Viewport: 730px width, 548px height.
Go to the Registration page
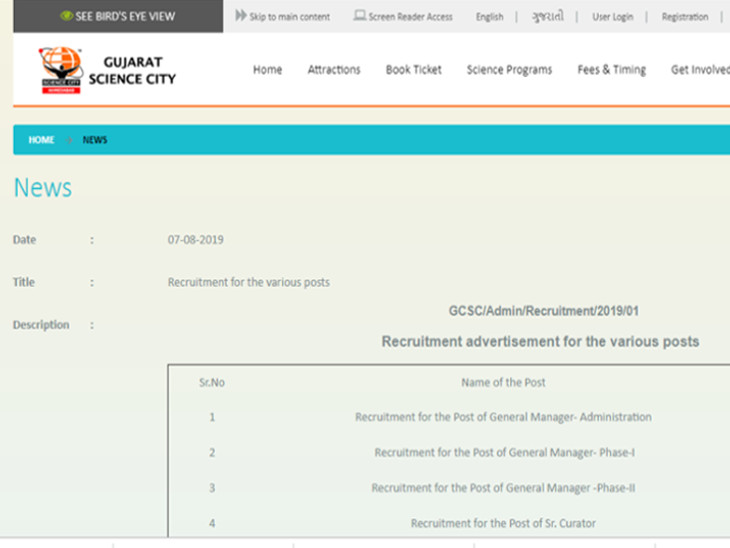tap(684, 17)
